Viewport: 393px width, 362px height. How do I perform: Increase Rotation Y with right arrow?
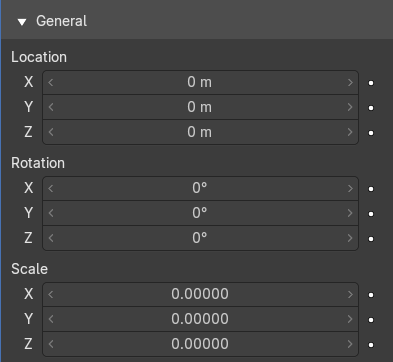pos(350,213)
